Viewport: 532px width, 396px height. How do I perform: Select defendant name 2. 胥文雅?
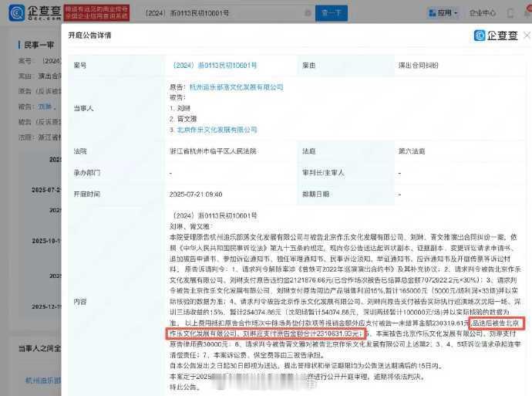point(184,119)
